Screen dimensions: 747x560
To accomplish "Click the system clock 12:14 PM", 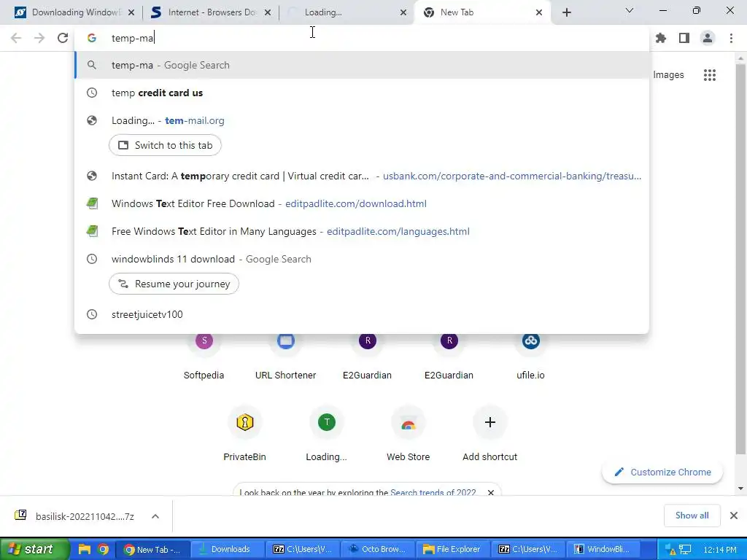I will [719, 550].
